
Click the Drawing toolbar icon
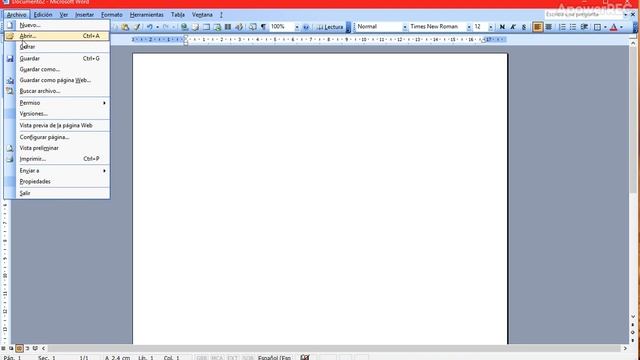pyautogui.click(x=239, y=27)
